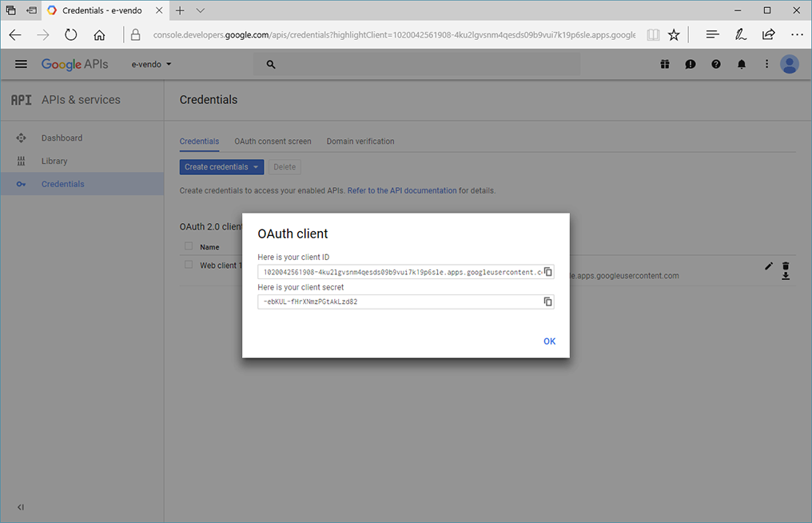Open the feedback alert icon
Image resolution: width=812 pixels, height=523 pixels.
pos(691,64)
